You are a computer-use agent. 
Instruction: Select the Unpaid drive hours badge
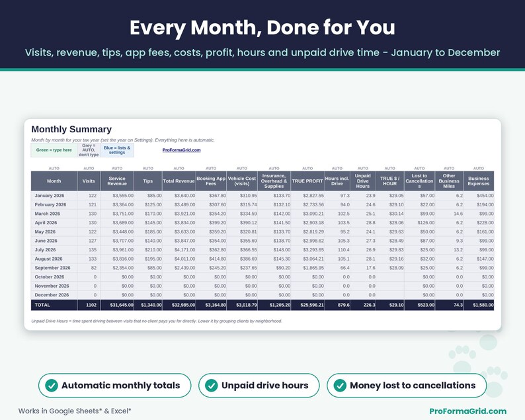[x=259, y=386]
